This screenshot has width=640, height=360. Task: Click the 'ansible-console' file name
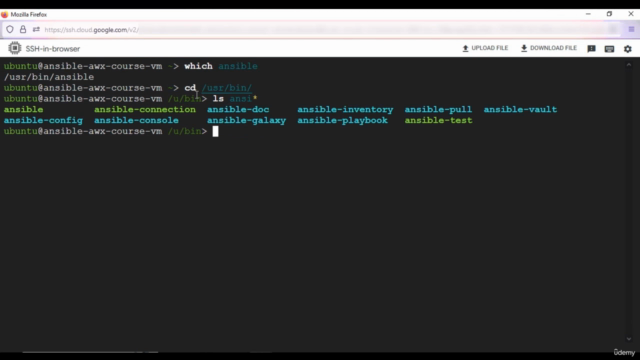pos(136,120)
